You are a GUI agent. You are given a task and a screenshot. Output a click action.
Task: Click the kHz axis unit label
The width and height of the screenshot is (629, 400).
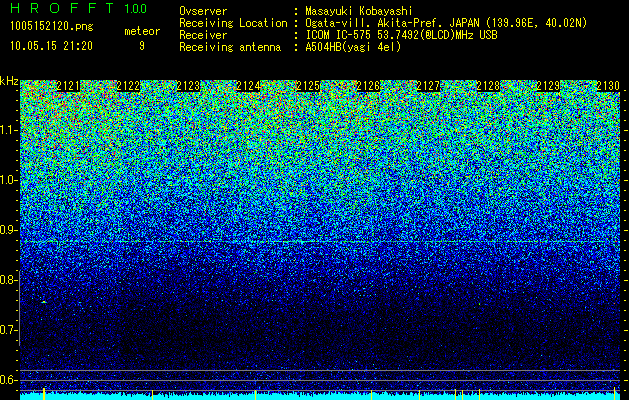coord(9,81)
